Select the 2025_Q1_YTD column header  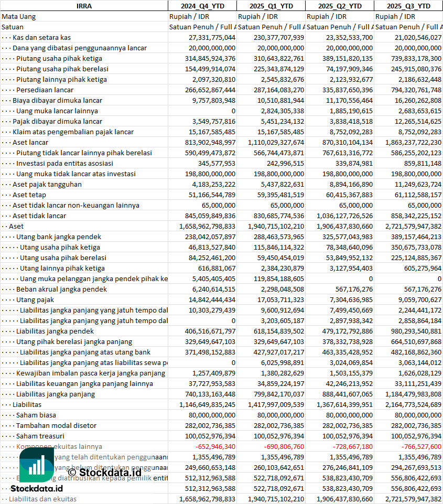pos(271,6)
